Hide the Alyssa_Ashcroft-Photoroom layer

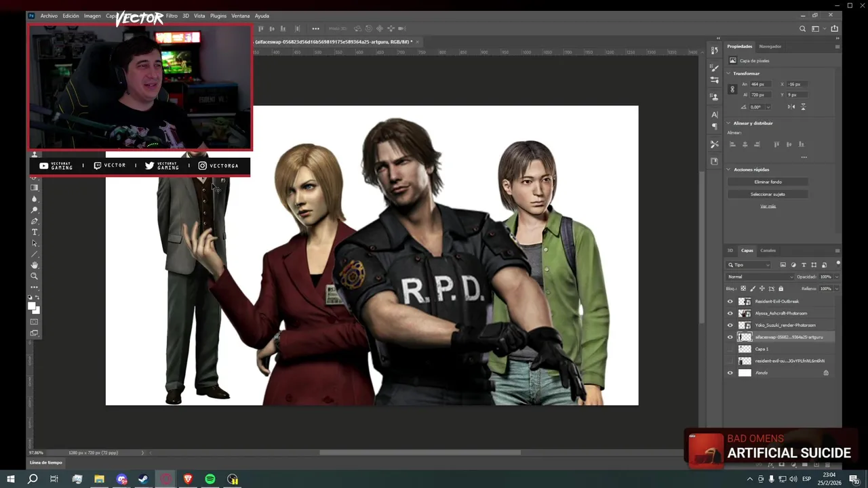click(730, 313)
